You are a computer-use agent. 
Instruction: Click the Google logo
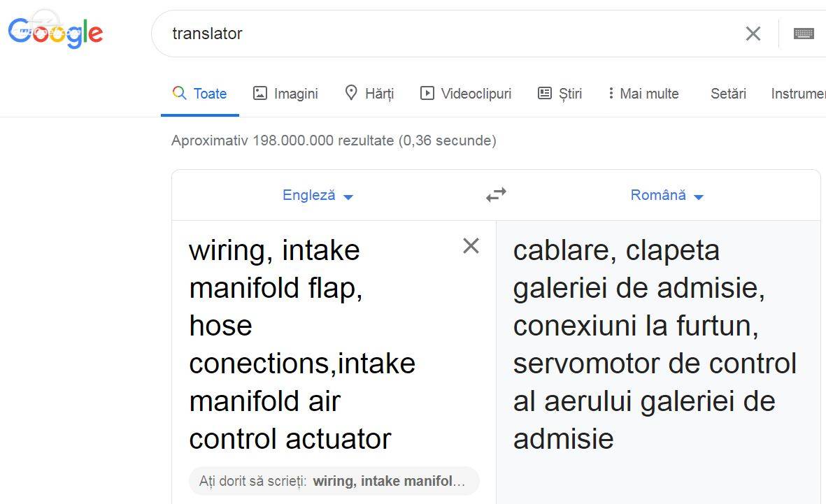pyautogui.click(x=55, y=33)
